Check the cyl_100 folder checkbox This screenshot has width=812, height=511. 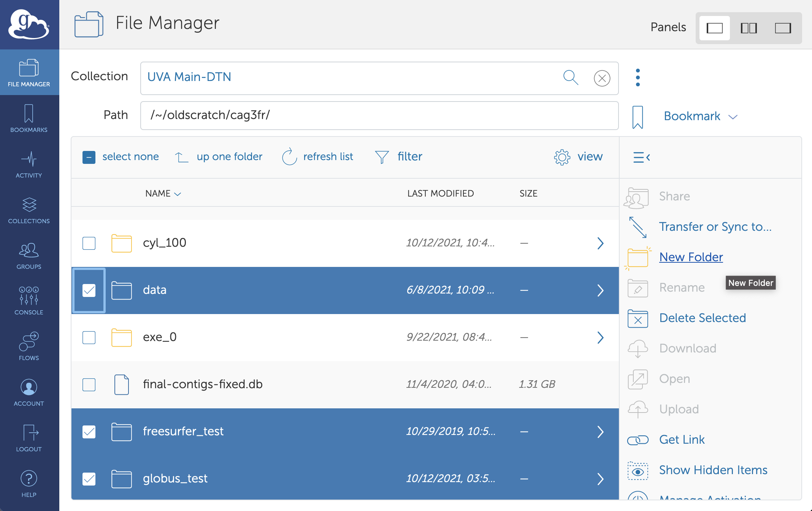[x=89, y=243]
